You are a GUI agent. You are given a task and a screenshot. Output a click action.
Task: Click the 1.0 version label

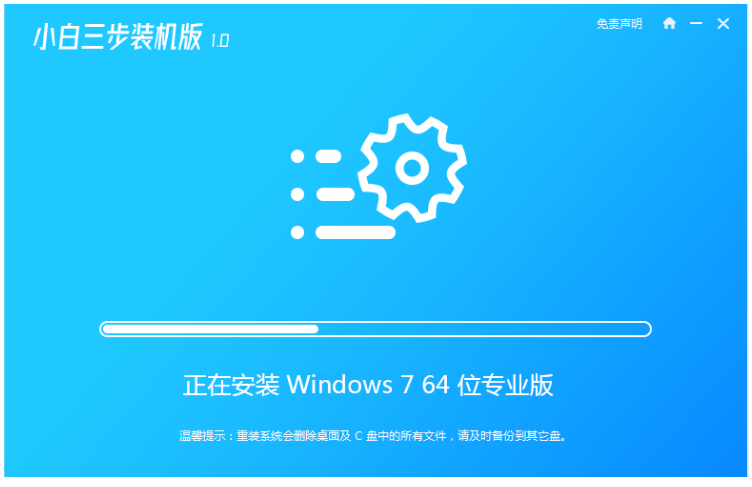click(220, 41)
